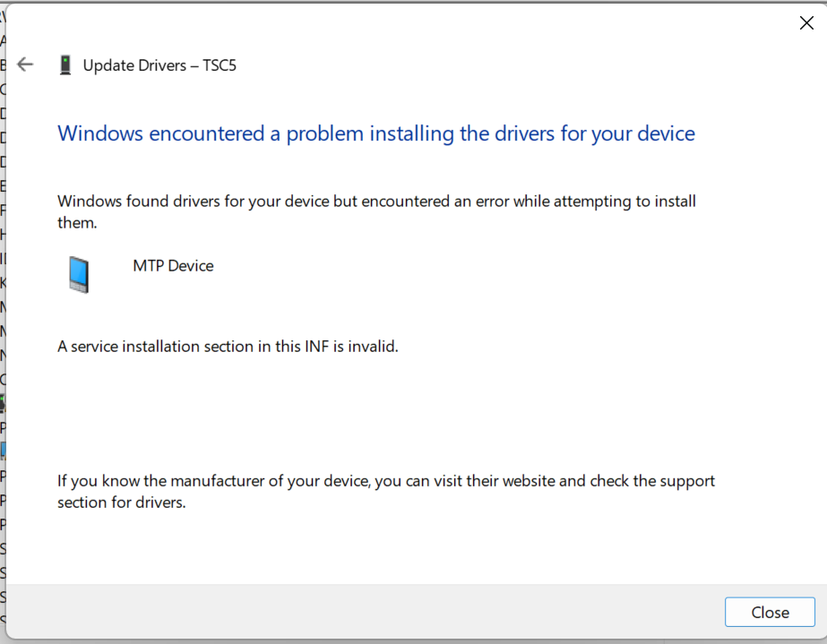The image size is (827, 644).
Task: Select the "MTP Device" label
Action: click(173, 266)
